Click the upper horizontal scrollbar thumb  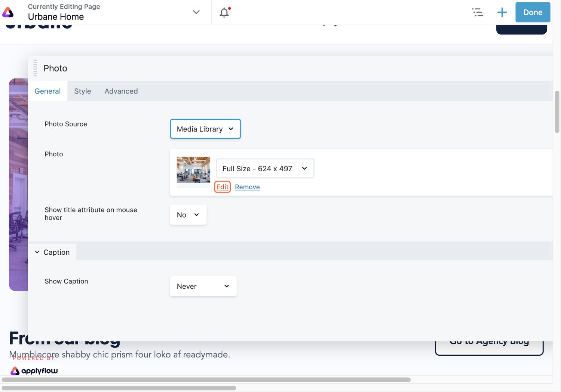coord(206,380)
